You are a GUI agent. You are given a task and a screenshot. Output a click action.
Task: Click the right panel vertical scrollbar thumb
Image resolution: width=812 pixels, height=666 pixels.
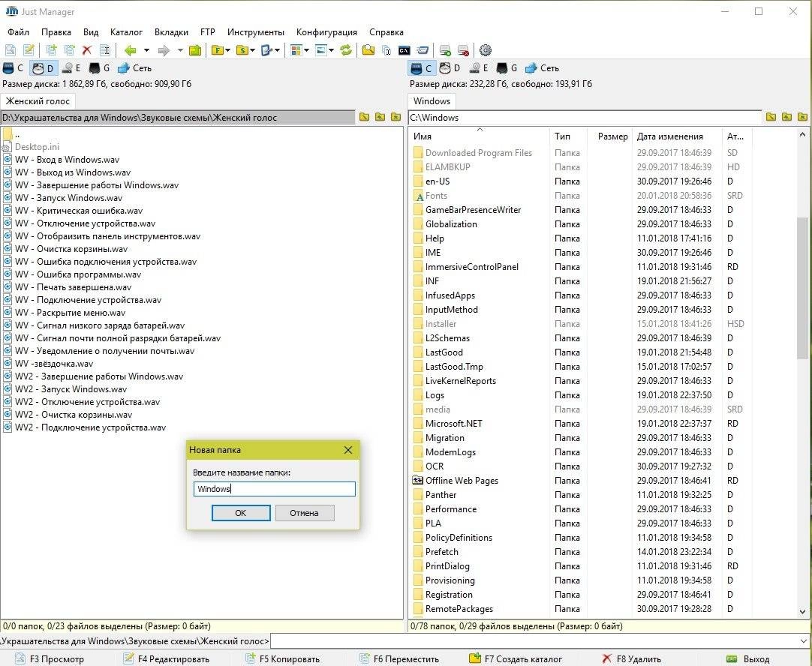pyautogui.click(x=803, y=288)
